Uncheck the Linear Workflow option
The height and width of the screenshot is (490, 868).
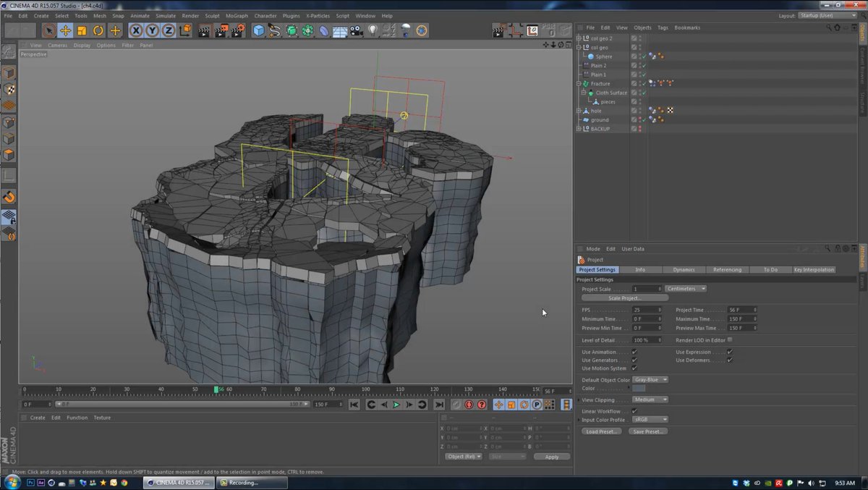pos(634,411)
